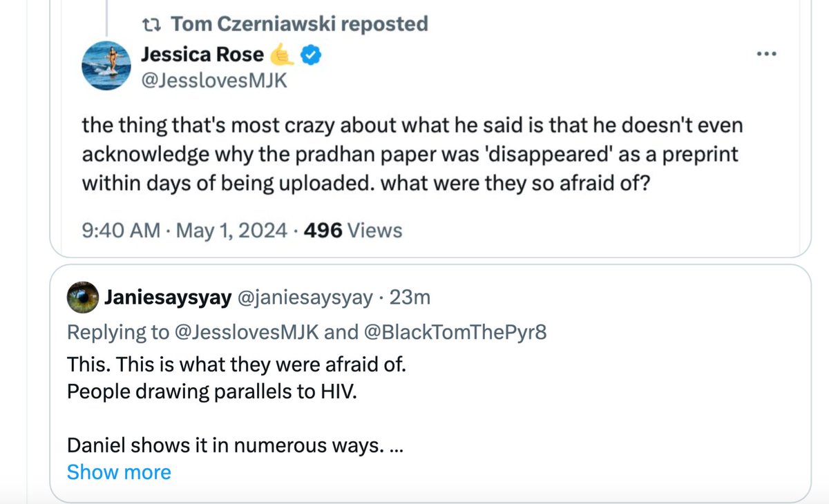The width and height of the screenshot is (829, 504).
Task: Expand the reply with Show more
Action: (x=118, y=472)
